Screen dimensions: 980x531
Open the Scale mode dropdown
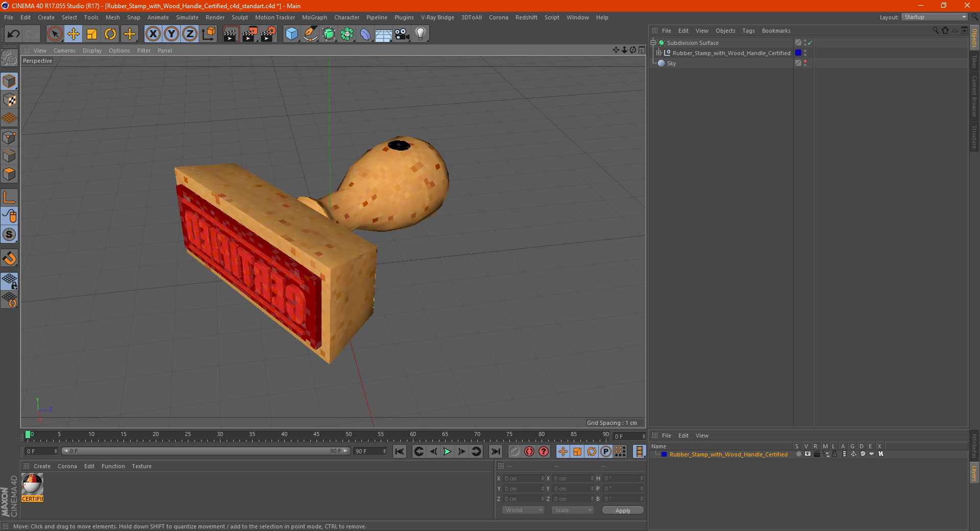click(573, 511)
